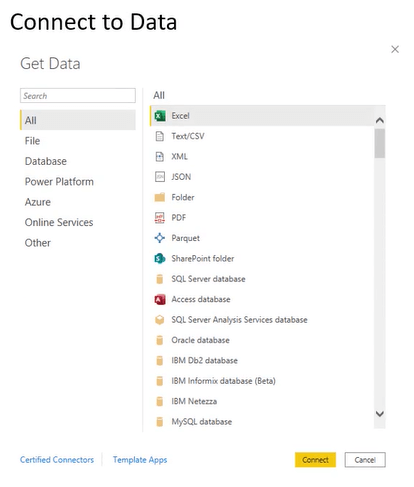414x487 pixels.
Task: Click the scroll up arrow
Action: [380, 120]
